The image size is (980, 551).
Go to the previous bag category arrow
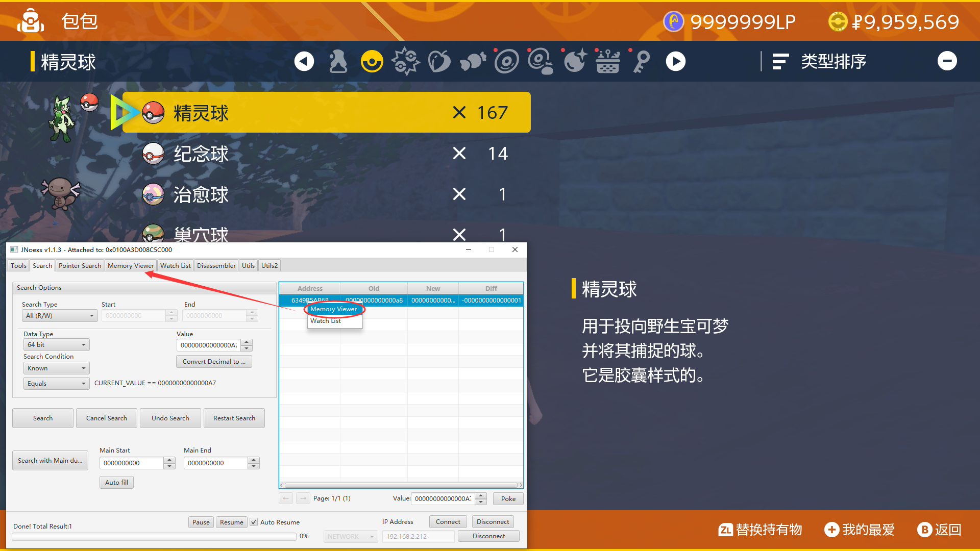click(304, 62)
